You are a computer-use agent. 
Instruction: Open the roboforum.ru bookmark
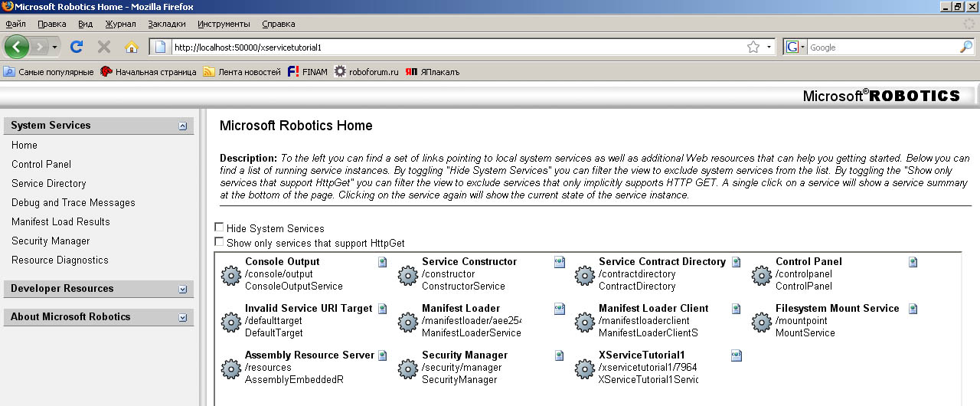click(367, 72)
